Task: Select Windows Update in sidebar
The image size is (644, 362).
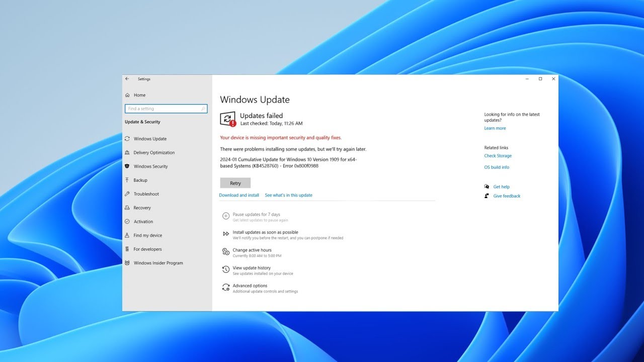Action: (x=150, y=139)
